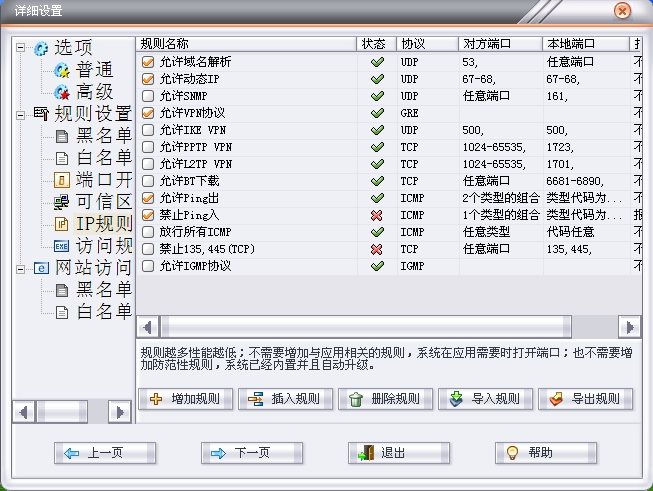
Task: Enable the 放行所有ICMP rule checkbox
Action: (x=148, y=232)
